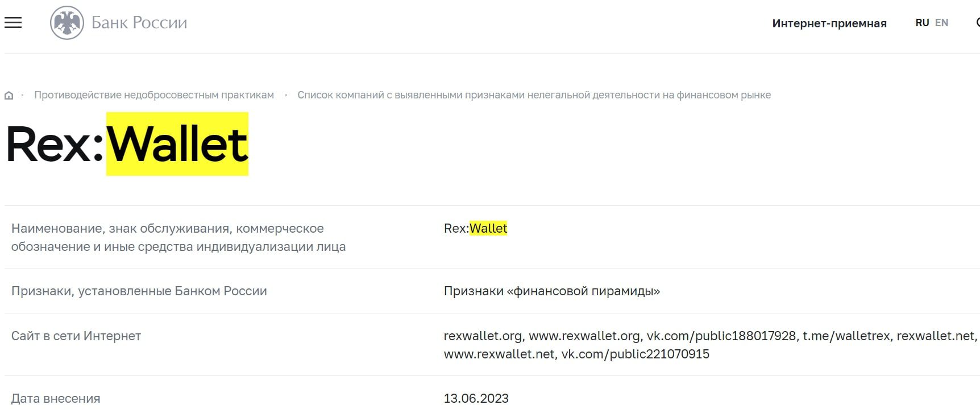This screenshot has width=980, height=413.
Task: Click value Признаки «финансовой пирамиды»
Action: click(x=552, y=291)
